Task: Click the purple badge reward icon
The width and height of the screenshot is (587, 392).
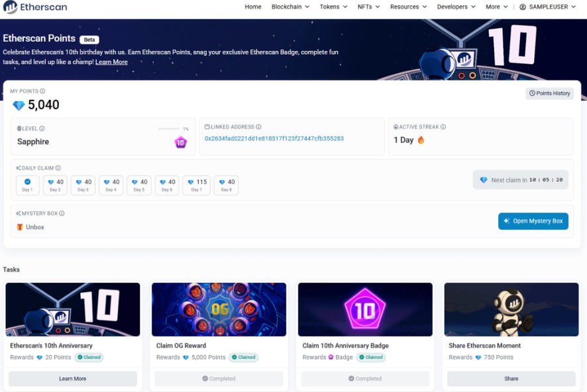Action: point(331,357)
